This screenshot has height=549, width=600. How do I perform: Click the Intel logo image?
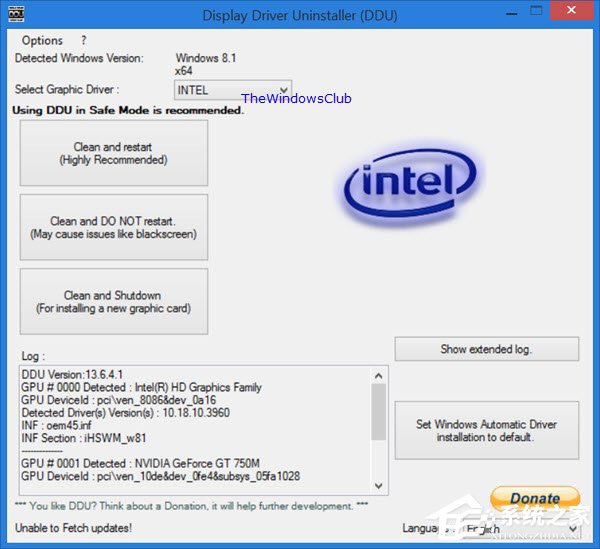pos(411,184)
